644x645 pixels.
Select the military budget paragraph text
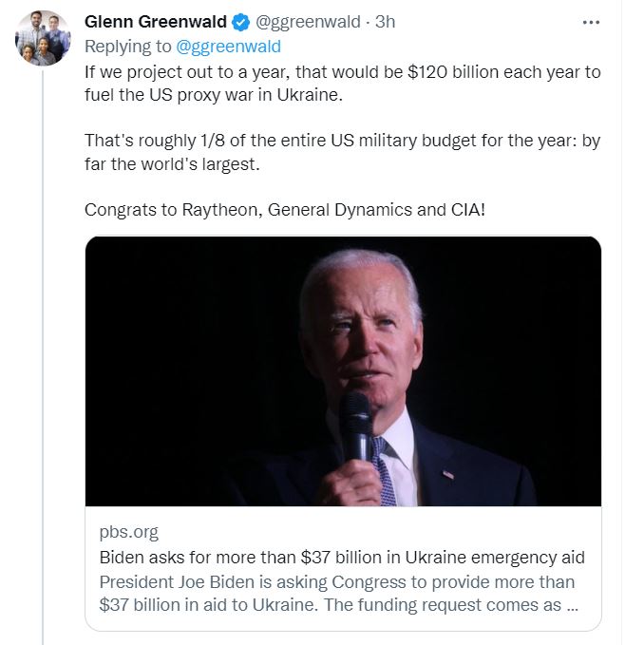coord(342,151)
